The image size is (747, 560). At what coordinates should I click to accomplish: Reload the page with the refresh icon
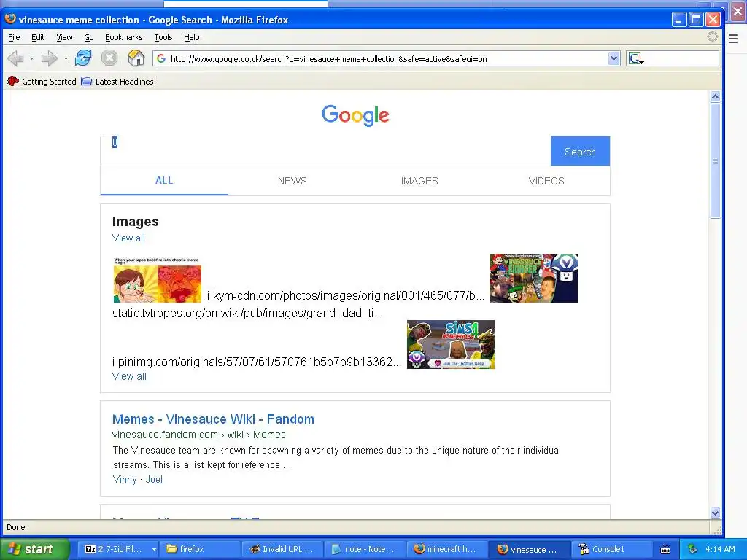click(83, 58)
